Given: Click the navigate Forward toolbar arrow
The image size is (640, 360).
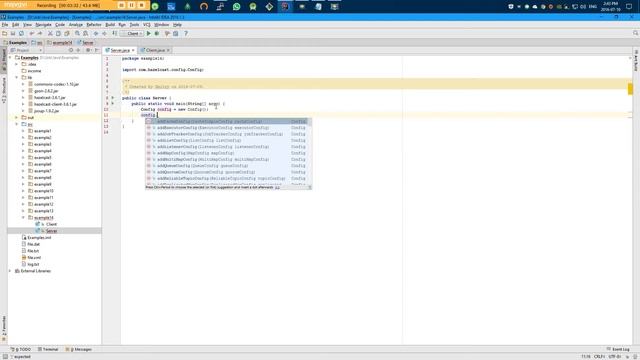Looking at the screenshot, I should [x=104, y=33].
